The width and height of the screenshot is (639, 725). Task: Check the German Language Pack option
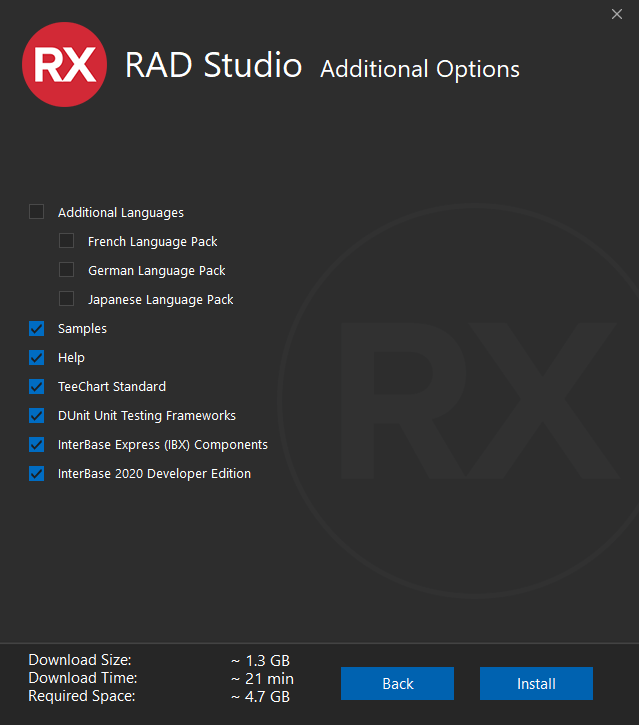[x=67, y=270]
